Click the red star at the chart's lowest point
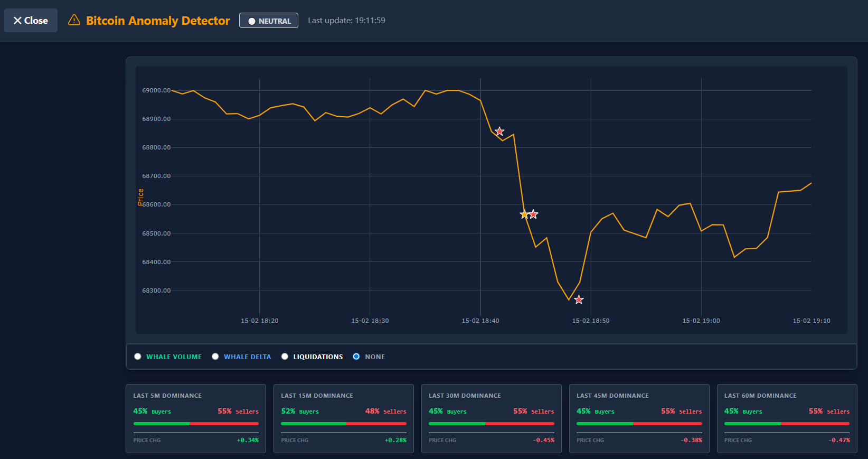The height and width of the screenshot is (459, 868). coord(579,299)
